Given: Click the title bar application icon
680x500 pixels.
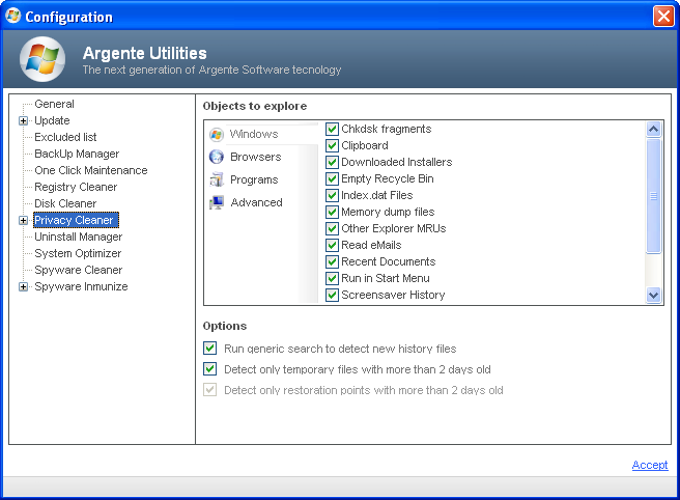Looking at the screenshot, I should click(13, 16).
